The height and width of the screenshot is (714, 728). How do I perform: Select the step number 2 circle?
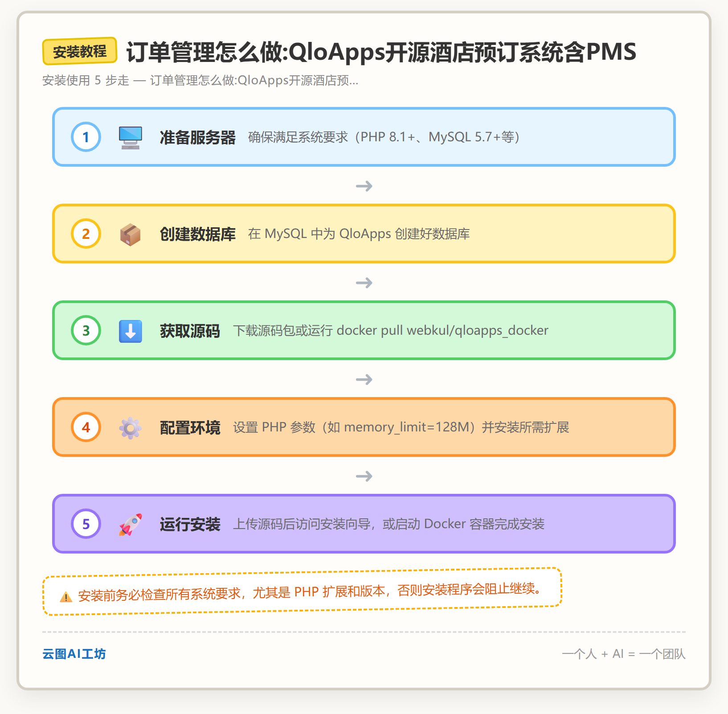86,234
